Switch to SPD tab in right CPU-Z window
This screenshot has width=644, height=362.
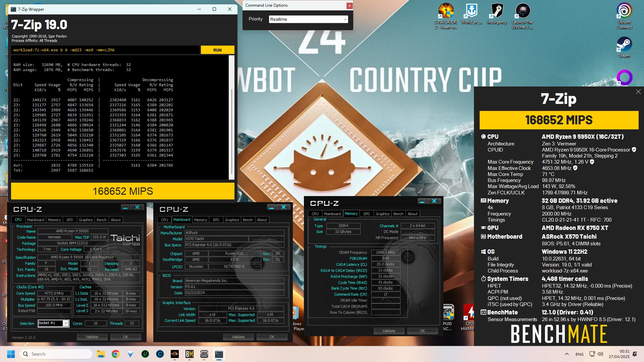pyautogui.click(x=367, y=214)
